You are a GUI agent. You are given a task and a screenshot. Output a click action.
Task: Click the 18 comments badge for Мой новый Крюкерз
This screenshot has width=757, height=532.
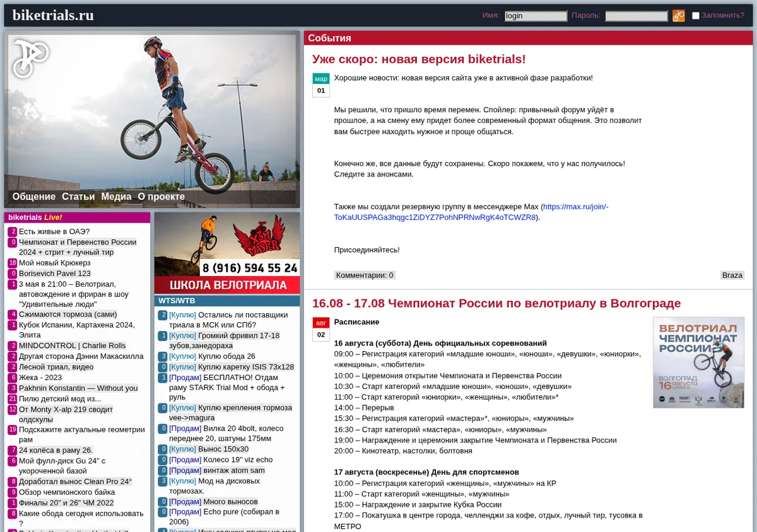[13, 263]
